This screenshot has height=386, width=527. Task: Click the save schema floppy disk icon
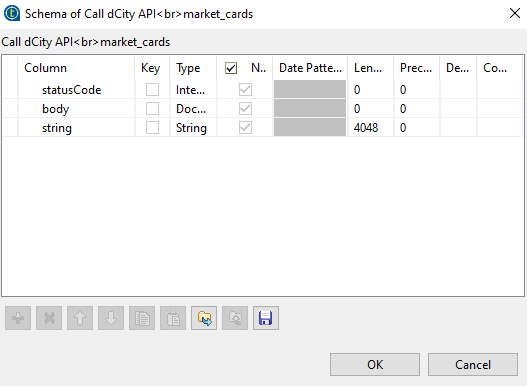click(266, 318)
